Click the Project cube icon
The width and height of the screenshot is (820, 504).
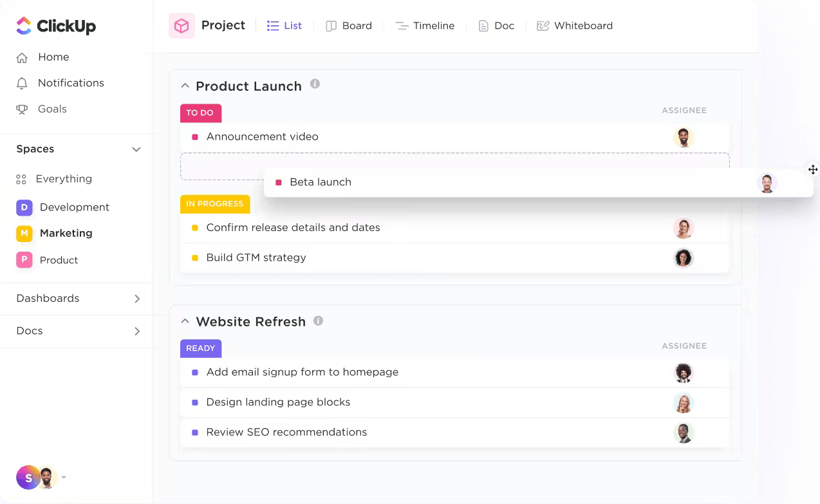[x=182, y=26]
